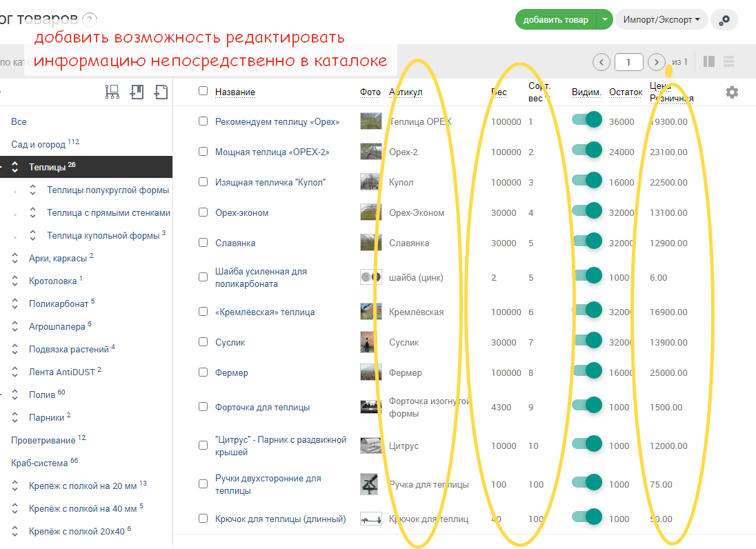Disable visibility for the Фермер product
The width and height of the screenshot is (756, 549).
point(587,371)
